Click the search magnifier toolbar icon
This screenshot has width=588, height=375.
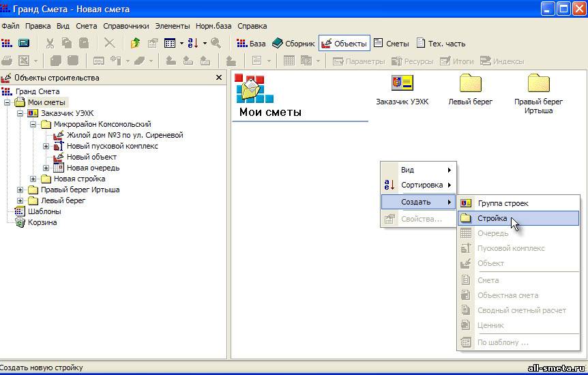pyautogui.click(x=216, y=43)
